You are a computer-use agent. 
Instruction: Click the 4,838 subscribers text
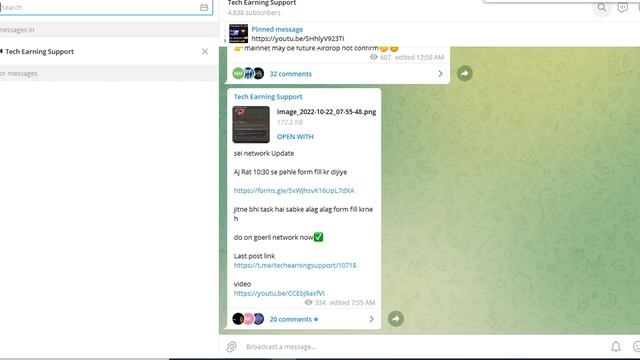point(254,13)
